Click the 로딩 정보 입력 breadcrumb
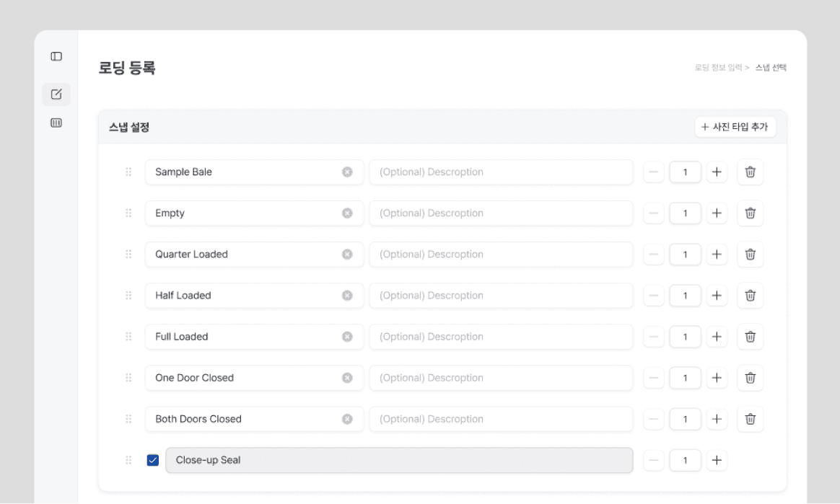 719,68
